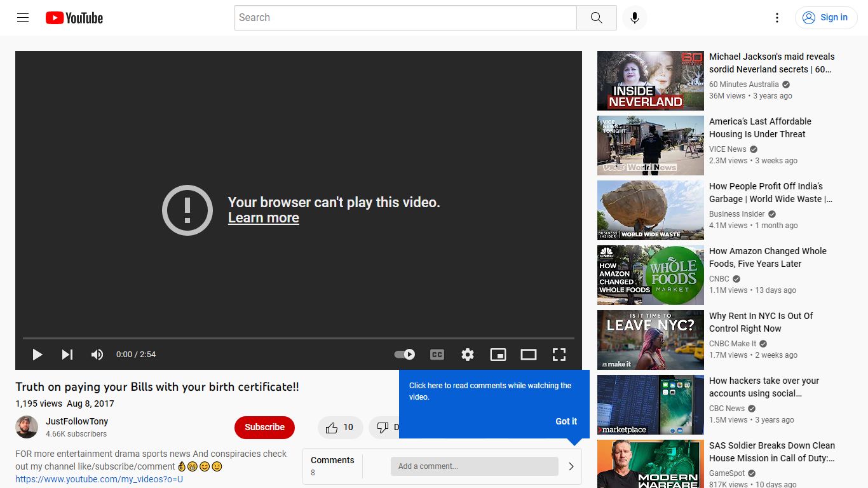
Task: Click the video title text
Action: coord(157,387)
